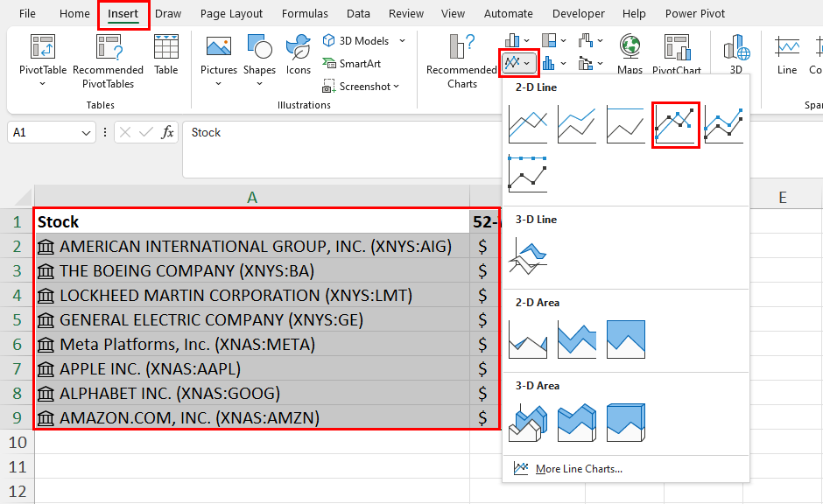
Task: Expand the Name Box dropdown
Action: 86,133
